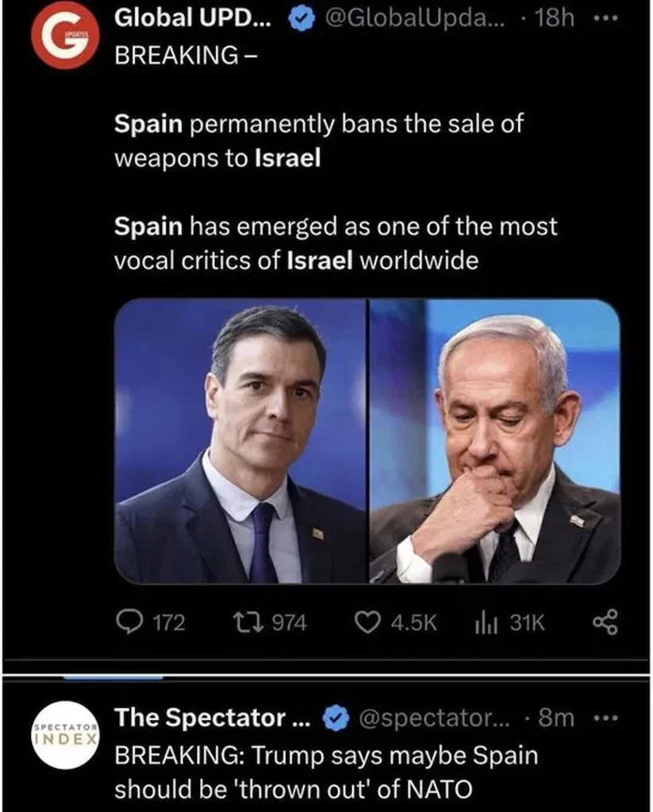
Task: Click the share icon on the Spain tweet
Action: (604, 623)
